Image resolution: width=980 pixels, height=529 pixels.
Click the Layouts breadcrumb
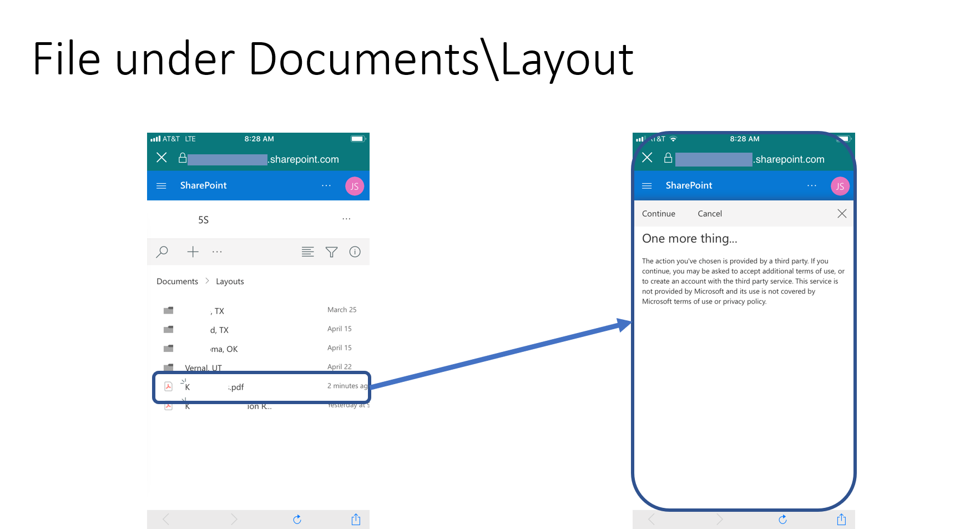pyautogui.click(x=230, y=281)
